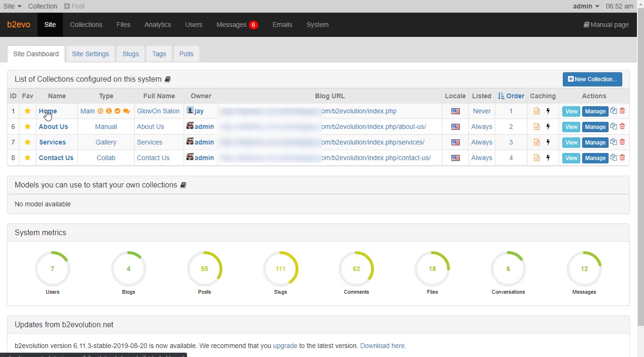644x357 pixels.
Task: Click the info icon in Home's Type column
Action: (109, 111)
